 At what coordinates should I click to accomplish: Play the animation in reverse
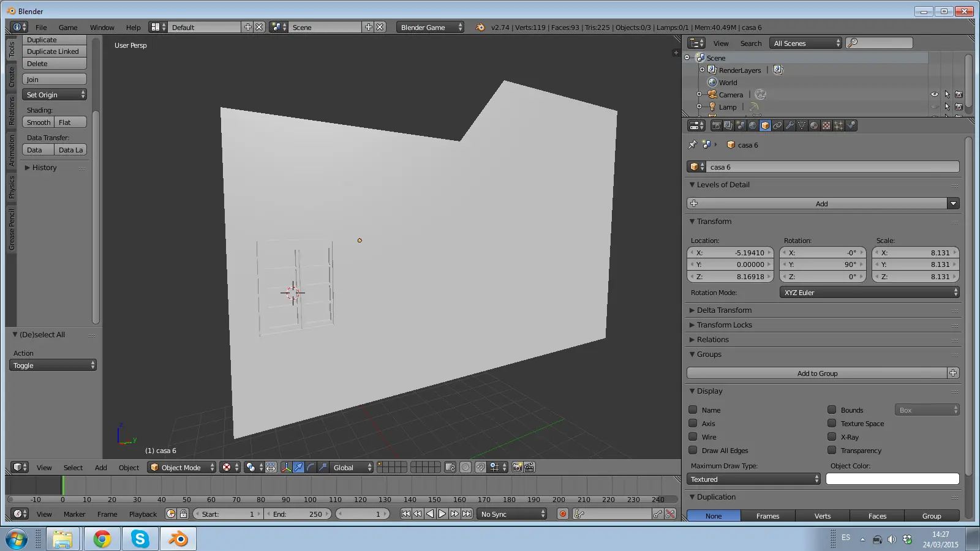click(430, 514)
